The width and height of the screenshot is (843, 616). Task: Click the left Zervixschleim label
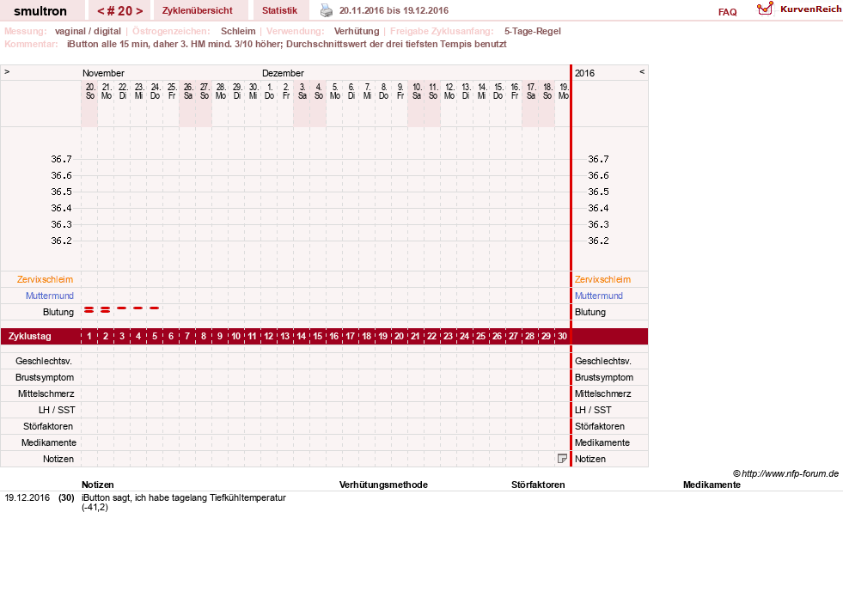[45, 279]
